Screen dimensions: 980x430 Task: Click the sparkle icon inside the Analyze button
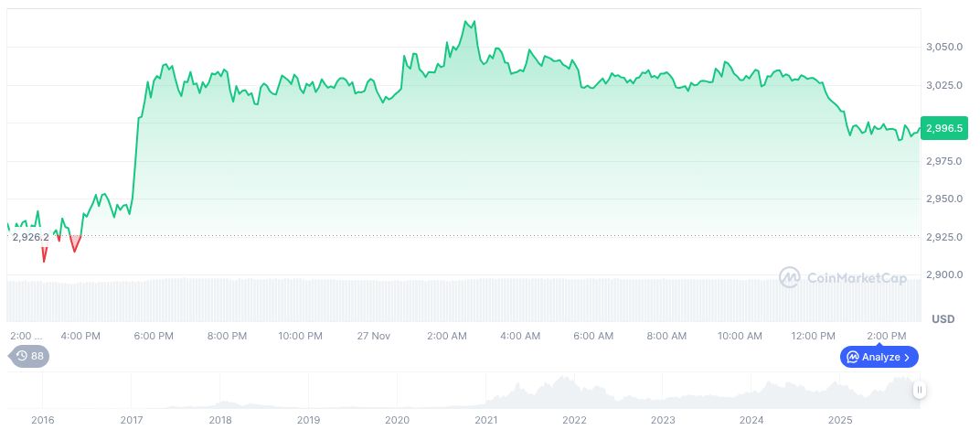[x=852, y=357]
